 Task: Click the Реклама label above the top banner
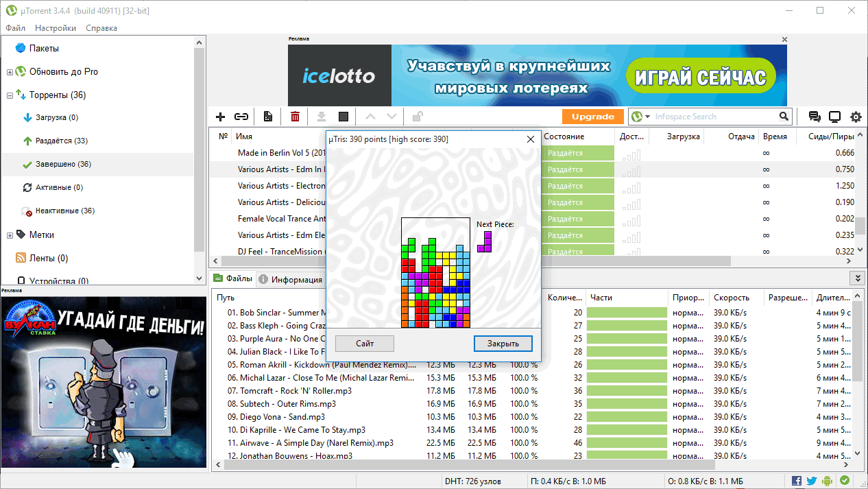point(298,39)
